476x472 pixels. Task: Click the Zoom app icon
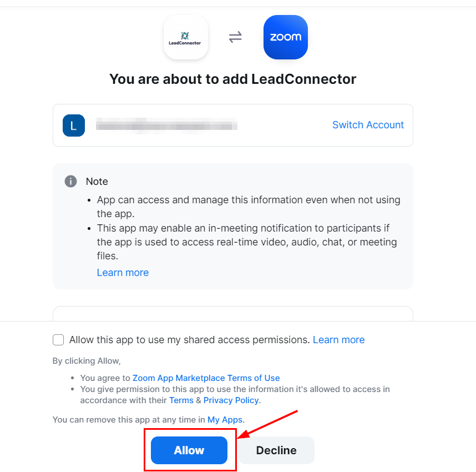[x=285, y=37]
